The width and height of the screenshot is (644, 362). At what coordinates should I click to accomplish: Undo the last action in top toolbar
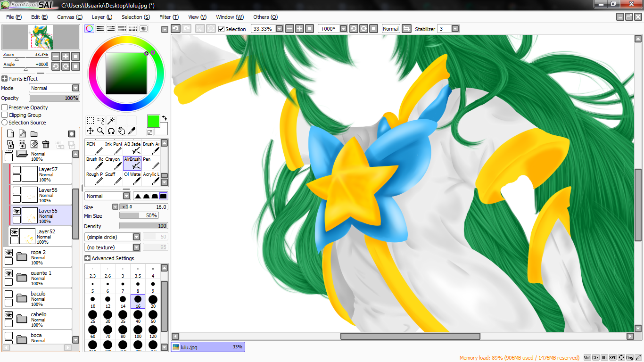pyautogui.click(x=175, y=29)
